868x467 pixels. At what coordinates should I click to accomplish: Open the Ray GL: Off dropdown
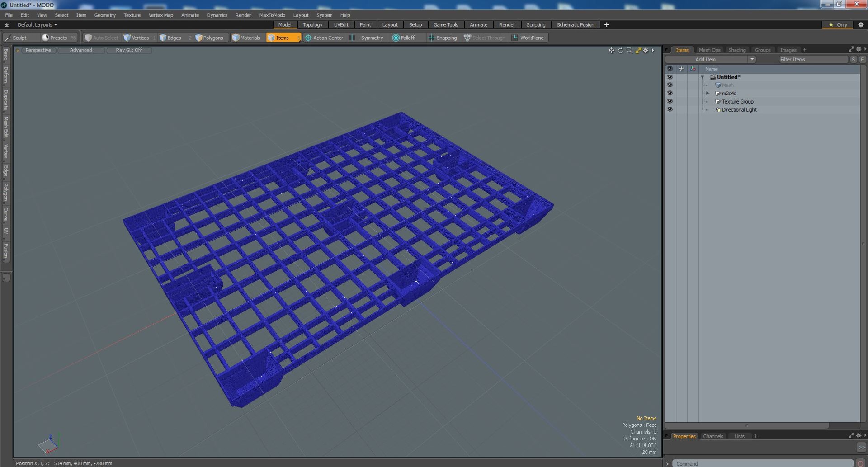tap(129, 50)
